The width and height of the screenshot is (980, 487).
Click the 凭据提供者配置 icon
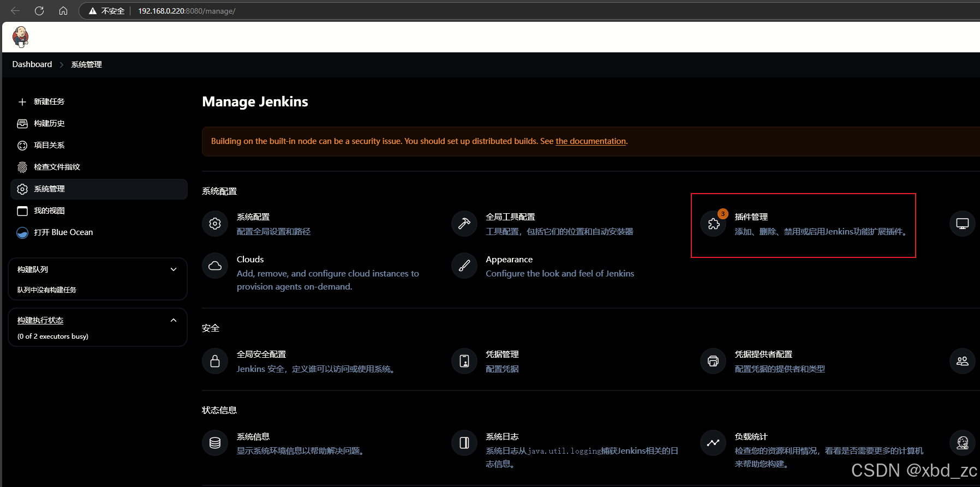point(713,361)
